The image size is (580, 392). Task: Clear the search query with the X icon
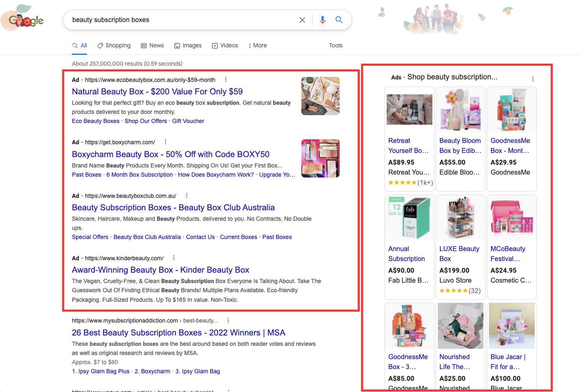click(x=302, y=20)
